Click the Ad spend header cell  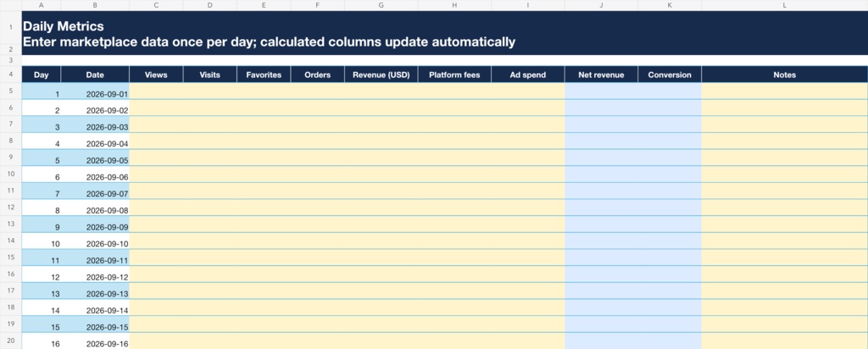pos(528,75)
